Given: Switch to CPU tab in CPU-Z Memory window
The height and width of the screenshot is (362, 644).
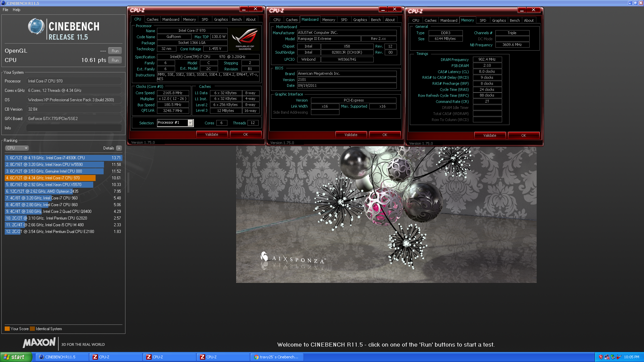Looking at the screenshot, I should coord(416,20).
